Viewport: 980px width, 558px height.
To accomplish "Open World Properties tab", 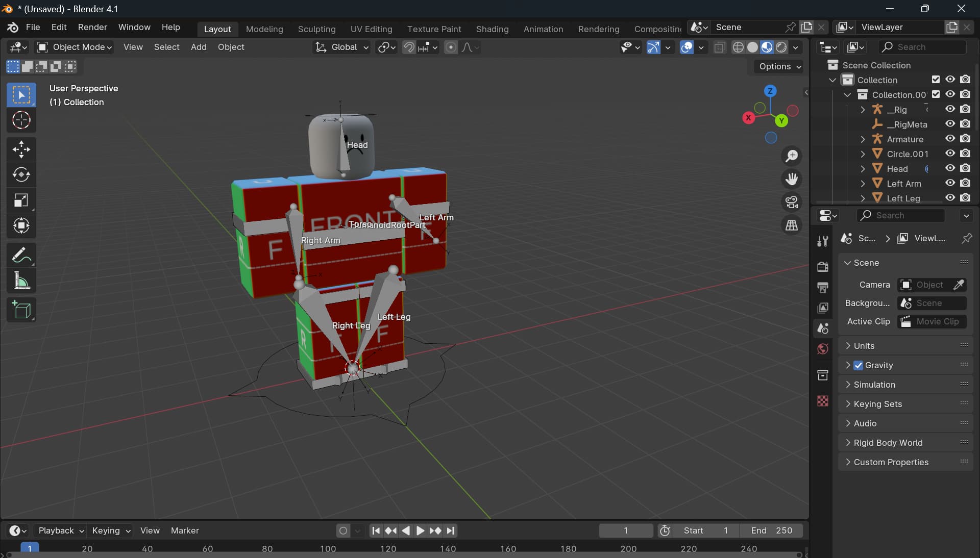I will [822, 349].
